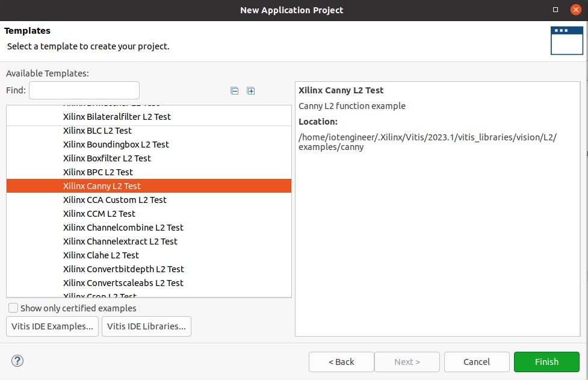Choose Xilinx Clahe L2 Test template

[101, 255]
